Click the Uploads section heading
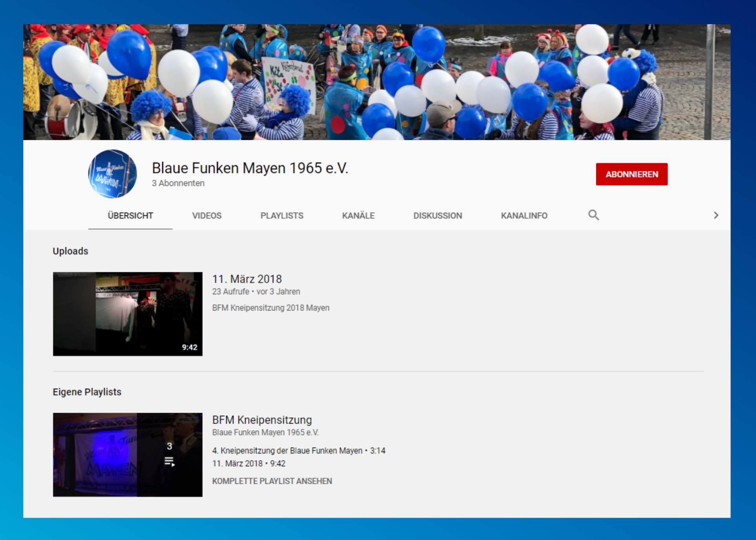 (71, 251)
